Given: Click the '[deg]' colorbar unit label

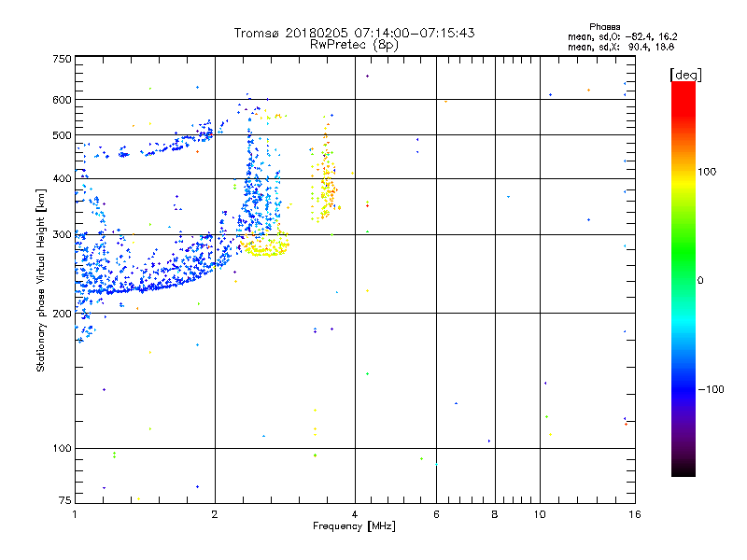Looking at the screenshot, I should coord(685,75).
